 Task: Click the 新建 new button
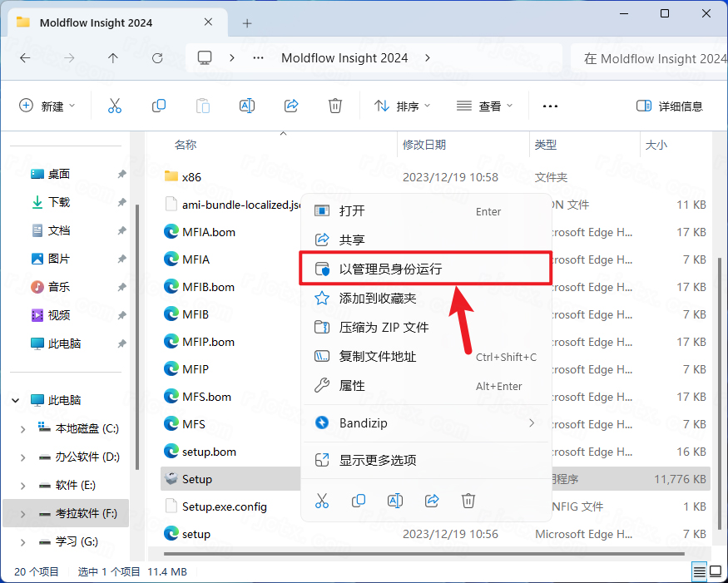[47, 106]
